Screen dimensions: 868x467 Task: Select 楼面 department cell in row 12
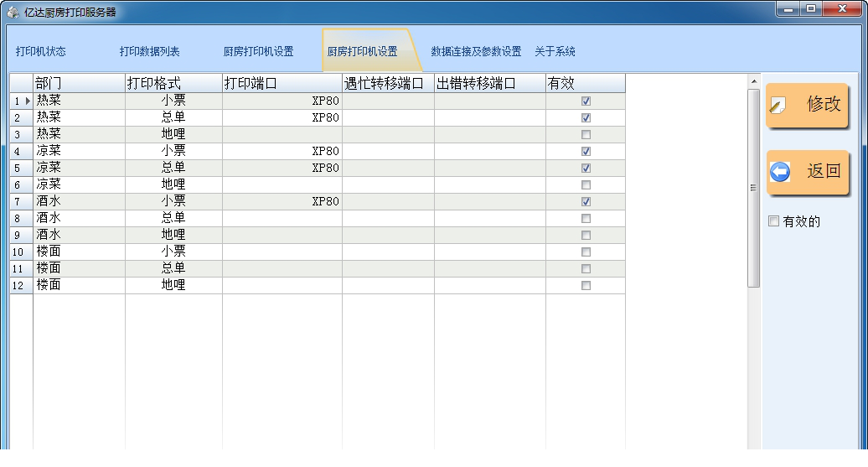pos(79,285)
